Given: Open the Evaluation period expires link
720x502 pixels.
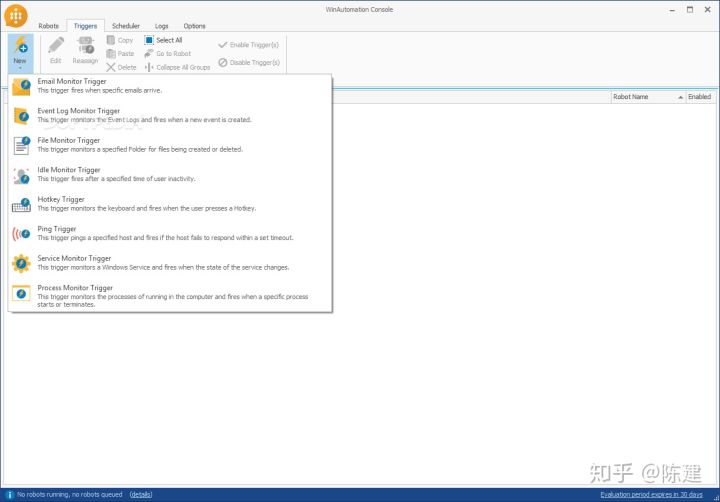Looking at the screenshot, I should 652,495.
